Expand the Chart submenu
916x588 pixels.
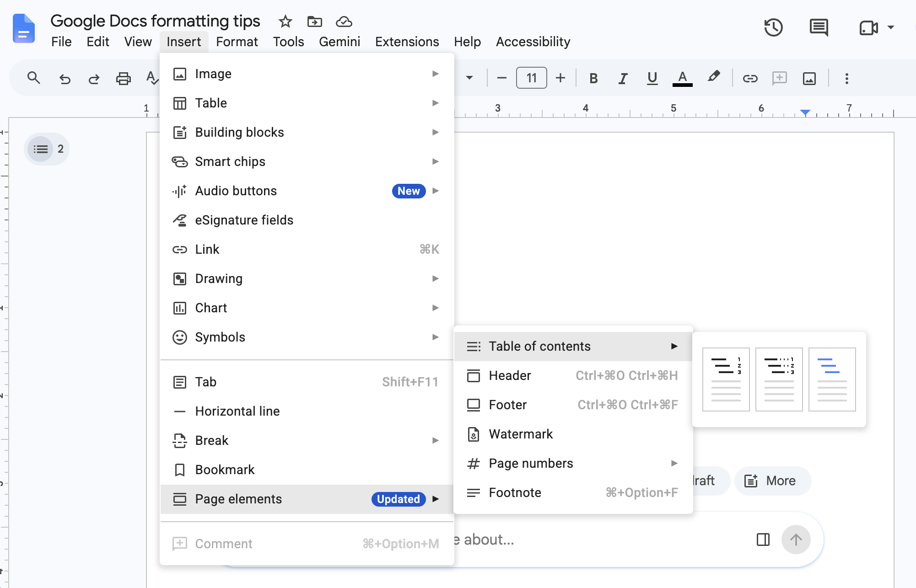tap(307, 308)
